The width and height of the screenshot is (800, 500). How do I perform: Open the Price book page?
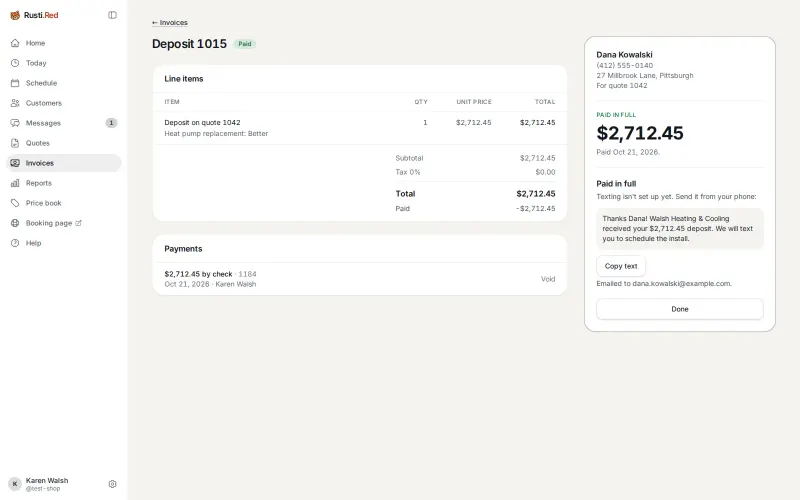coord(64,203)
